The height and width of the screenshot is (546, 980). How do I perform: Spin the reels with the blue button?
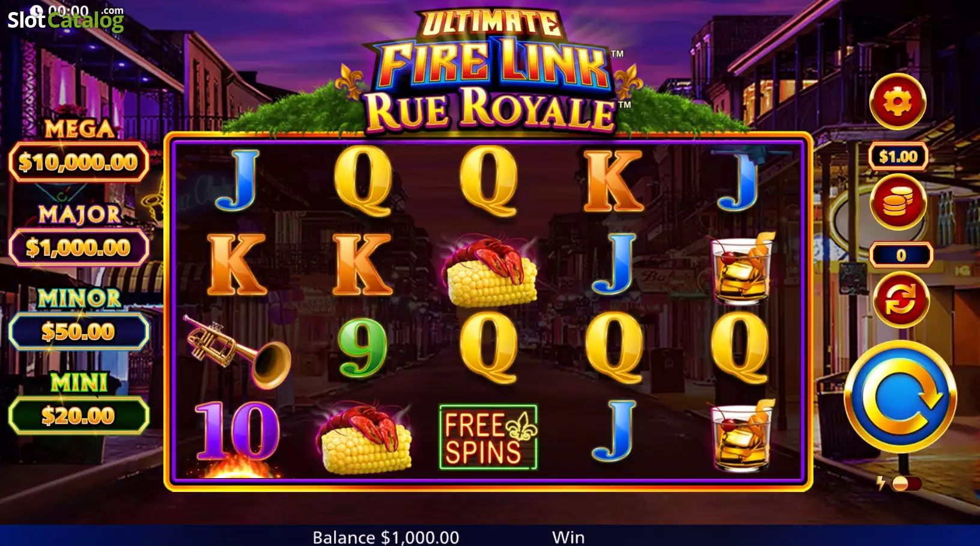[901, 397]
